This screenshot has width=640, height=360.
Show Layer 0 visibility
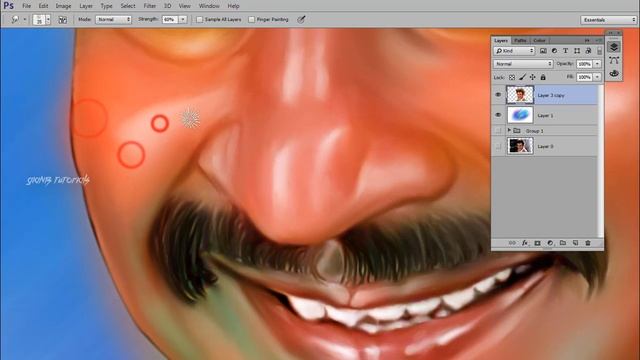[498, 146]
